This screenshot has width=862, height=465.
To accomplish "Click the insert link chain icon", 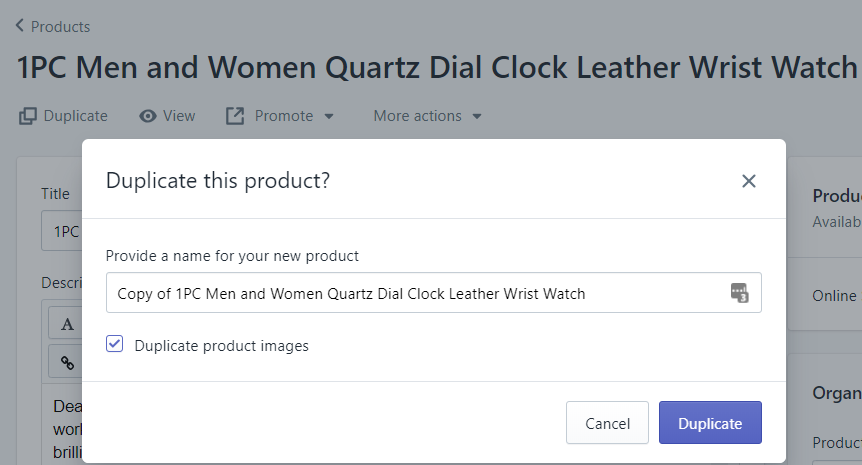I will [x=67, y=363].
